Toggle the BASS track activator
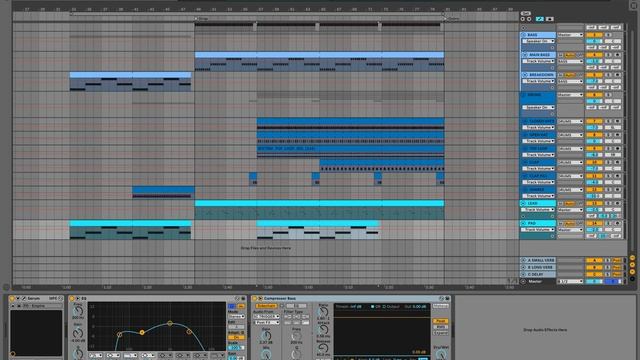Viewport: 640px width, 360px height. point(594,35)
